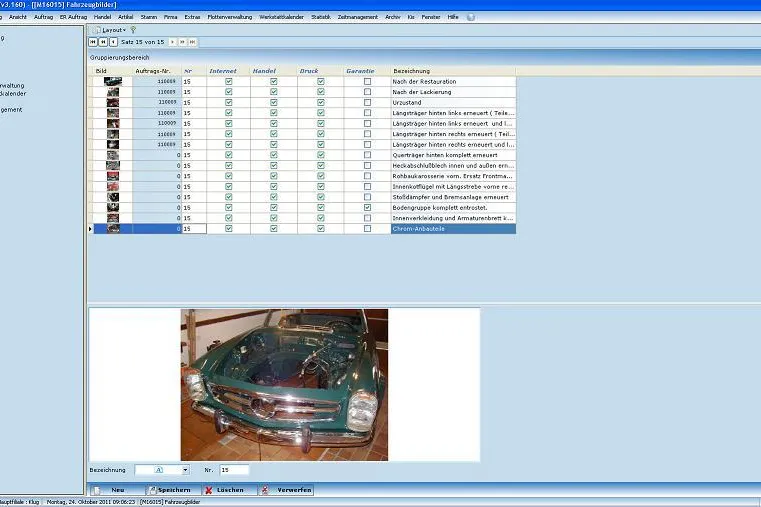Sort by the Handel column header

click(x=264, y=71)
